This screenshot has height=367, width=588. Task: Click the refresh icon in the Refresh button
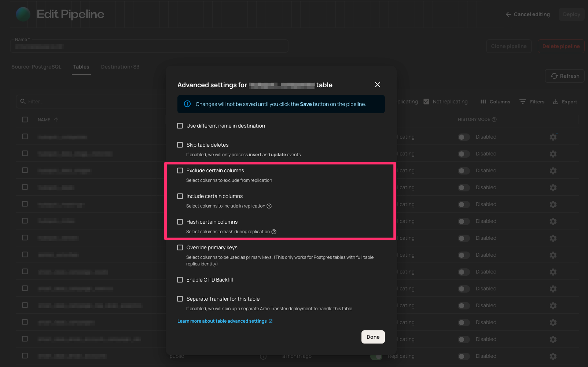554,76
